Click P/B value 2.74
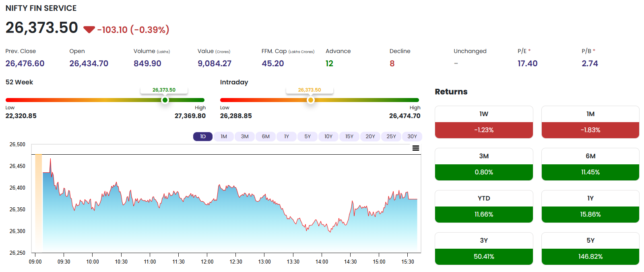Viewport: 644px width, 272px height. tap(590, 63)
